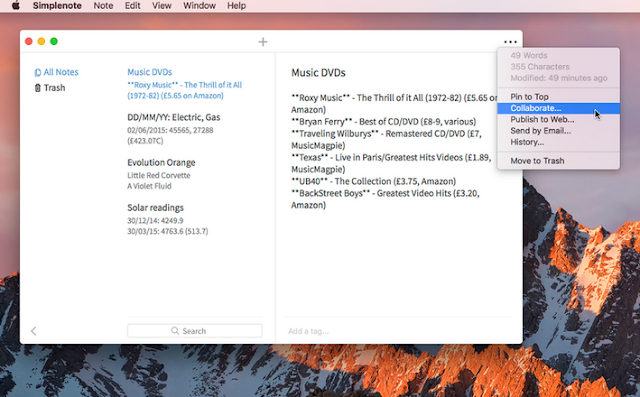Click the Roxy Music preview in note list
Screen dimensions: 640x397
coord(184,90)
